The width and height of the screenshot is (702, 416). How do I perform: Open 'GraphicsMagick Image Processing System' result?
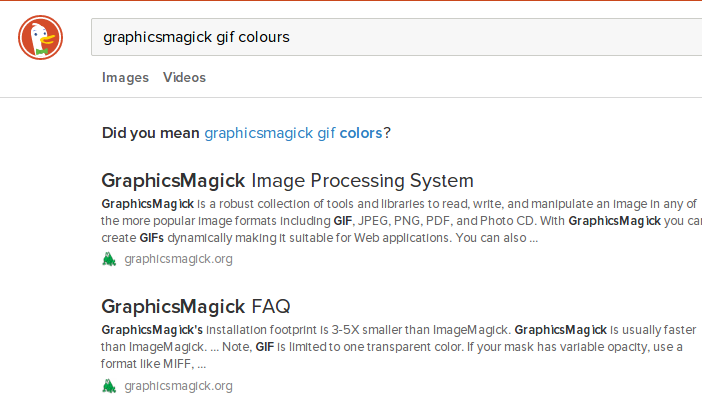(287, 181)
